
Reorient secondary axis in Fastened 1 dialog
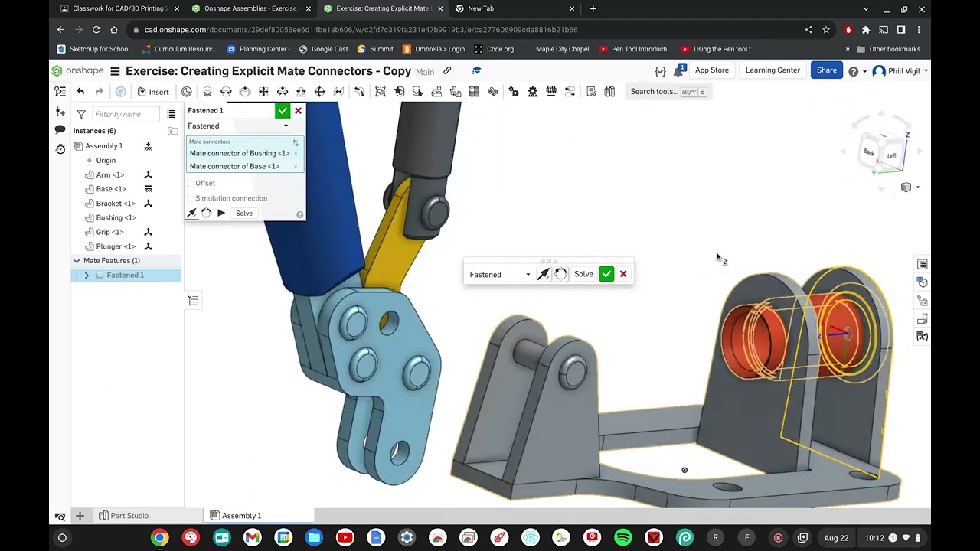pyautogui.click(x=206, y=213)
